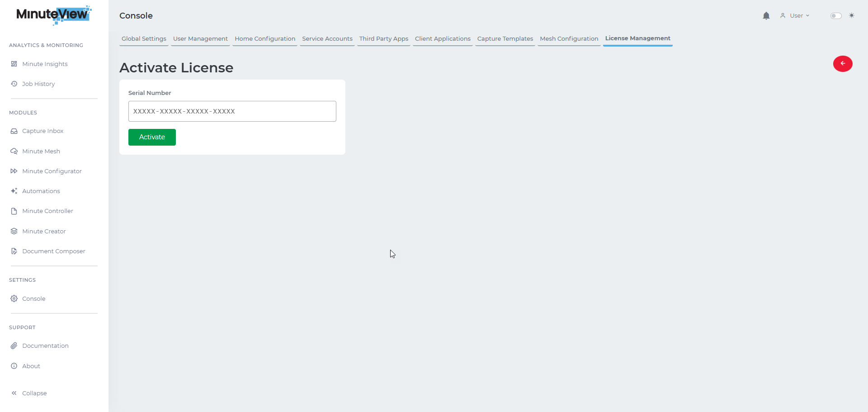Click the ANALYTICS & MONITORING section label
Viewport: 868px width, 412px height.
[46, 46]
